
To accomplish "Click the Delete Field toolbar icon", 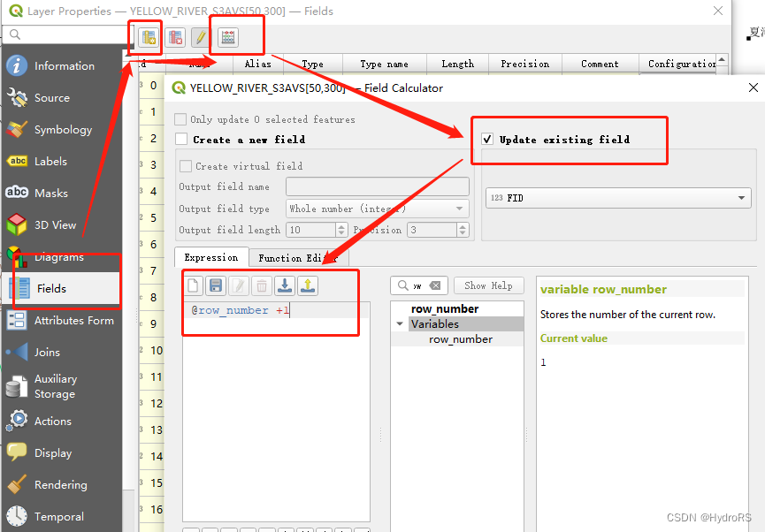I will (175, 37).
